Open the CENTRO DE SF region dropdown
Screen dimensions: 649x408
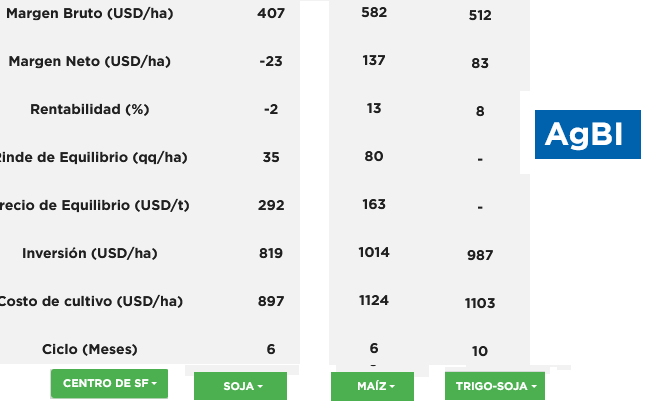(x=109, y=384)
